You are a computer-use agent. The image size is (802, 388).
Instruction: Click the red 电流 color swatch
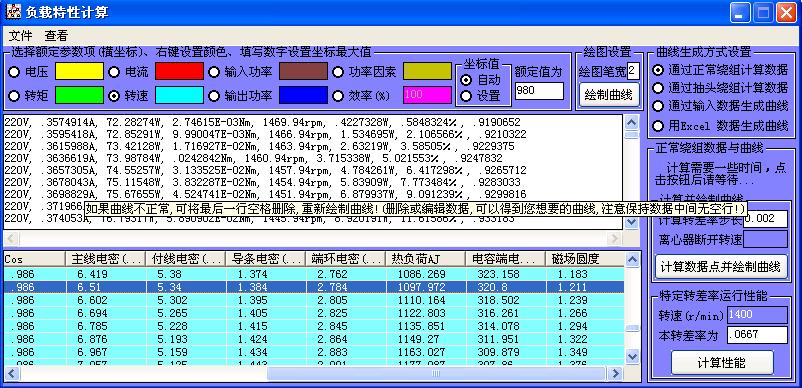pos(180,71)
